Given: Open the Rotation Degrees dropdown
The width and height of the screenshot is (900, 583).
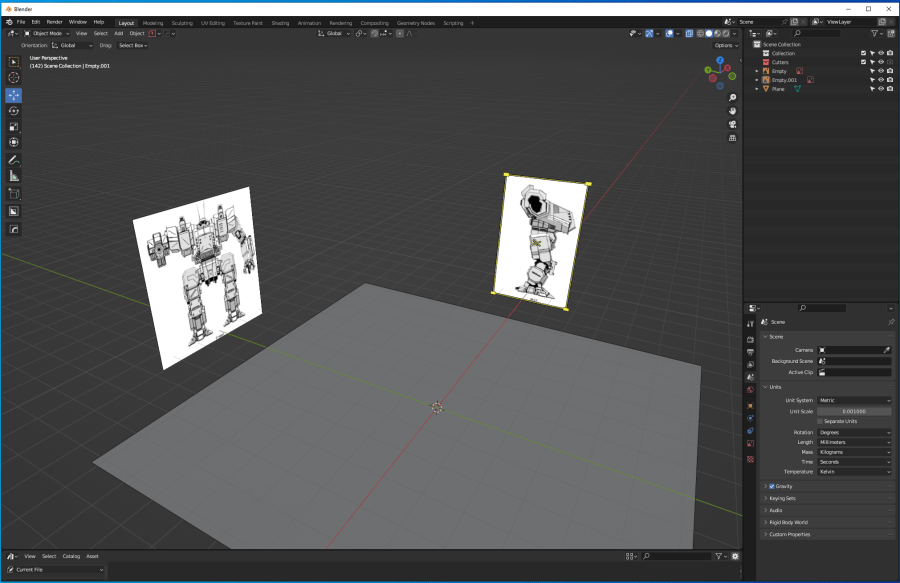Looking at the screenshot, I should 854,433.
